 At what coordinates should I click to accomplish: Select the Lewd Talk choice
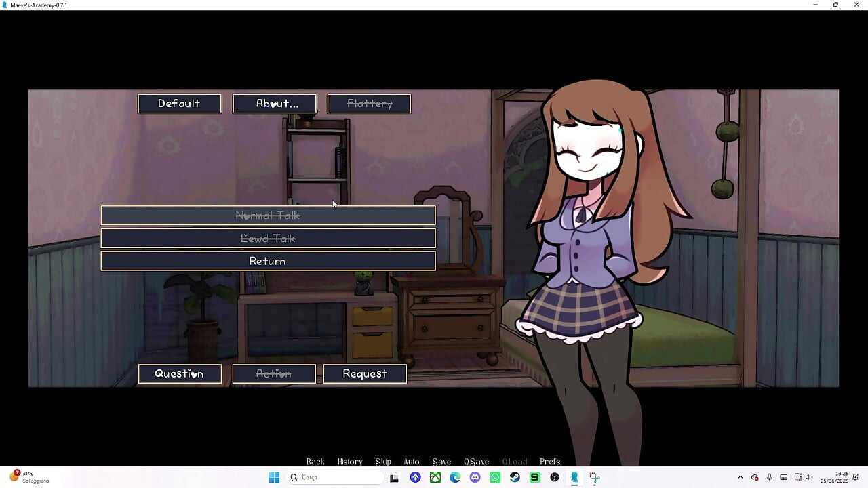(268, 239)
